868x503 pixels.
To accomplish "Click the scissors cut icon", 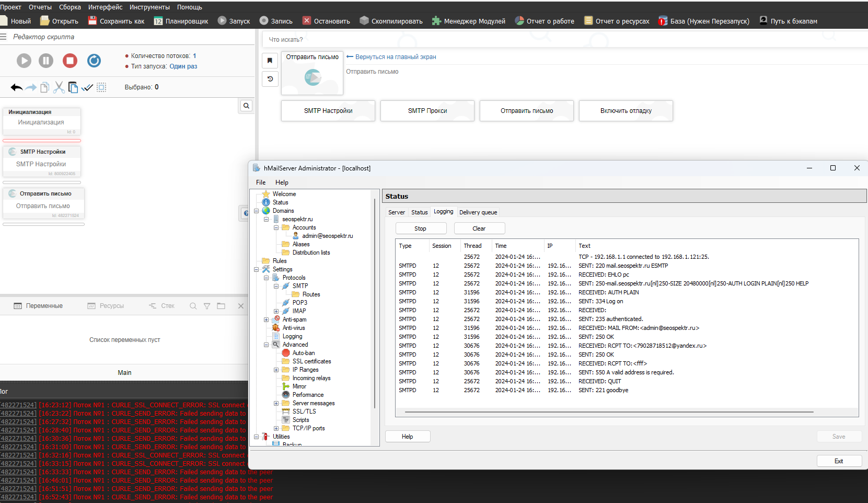I will (x=59, y=87).
